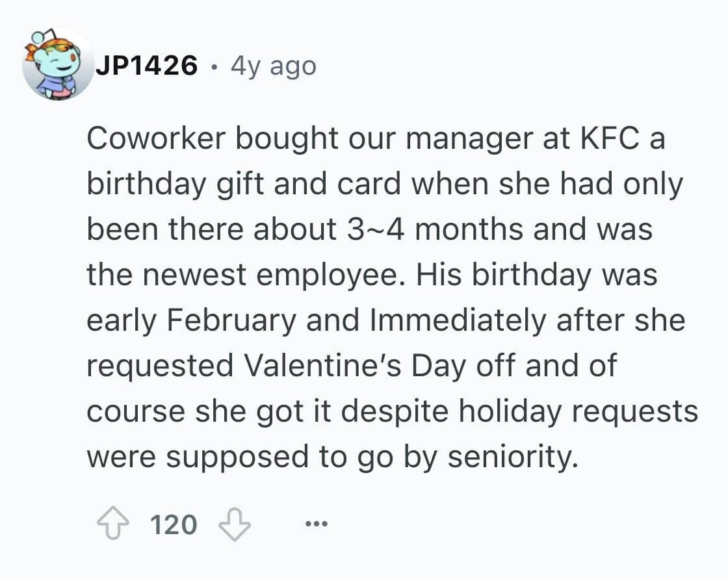
Task: Click the "4y ago" timestamp
Action: (273, 66)
